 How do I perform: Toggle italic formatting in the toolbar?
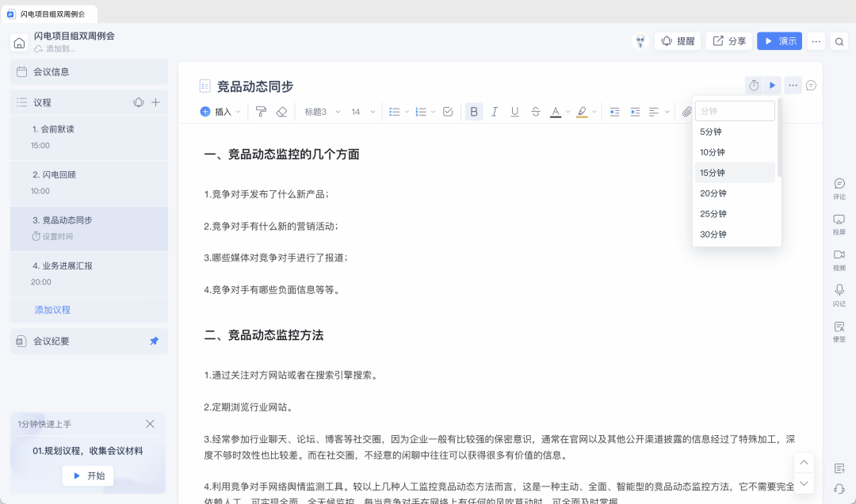pos(495,112)
